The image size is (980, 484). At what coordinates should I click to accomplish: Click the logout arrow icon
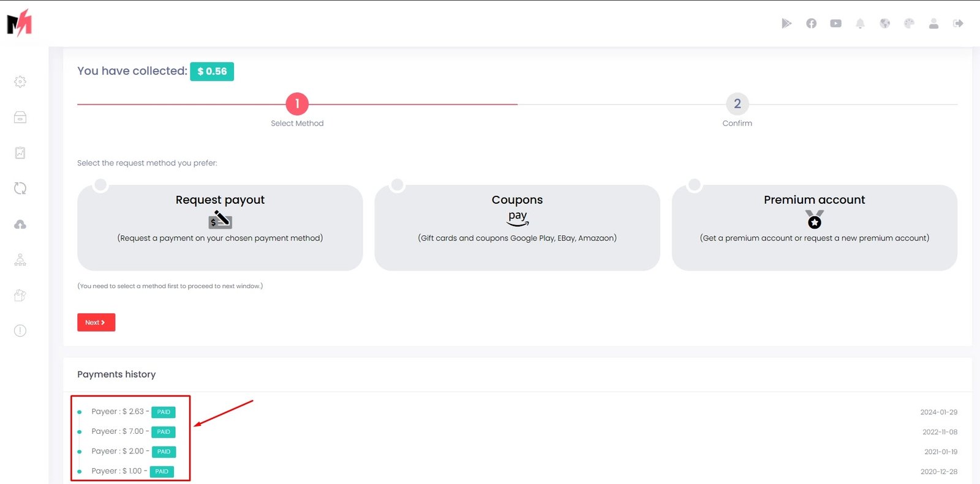pyautogui.click(x=958, y=23)
